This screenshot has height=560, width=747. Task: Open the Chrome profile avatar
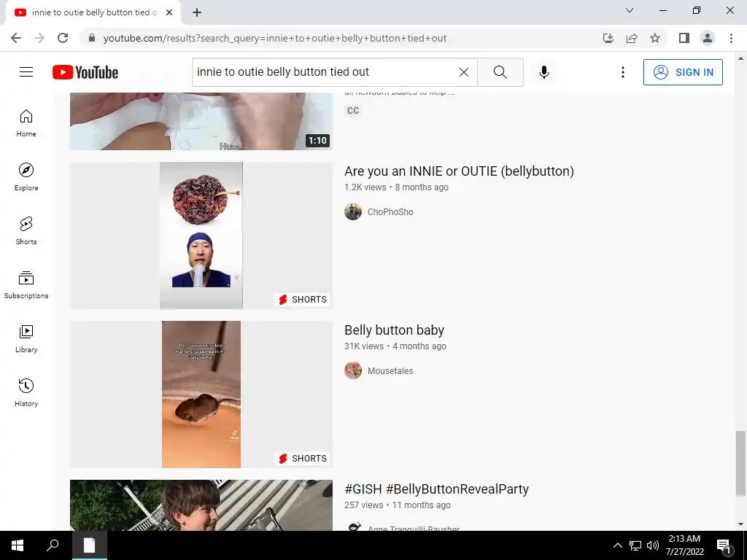[708, 38]
